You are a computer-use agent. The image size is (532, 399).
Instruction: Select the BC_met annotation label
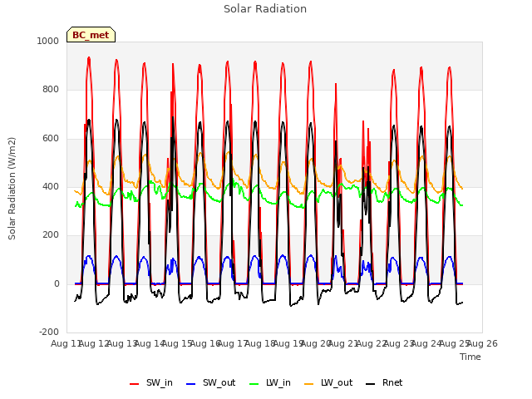pyautogui.click(x=91, y=35)
